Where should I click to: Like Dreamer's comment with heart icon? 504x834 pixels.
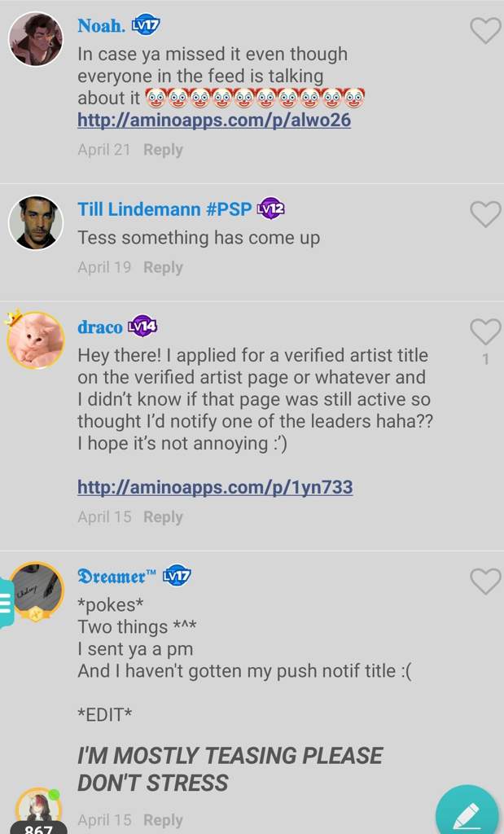click(486, 582)
